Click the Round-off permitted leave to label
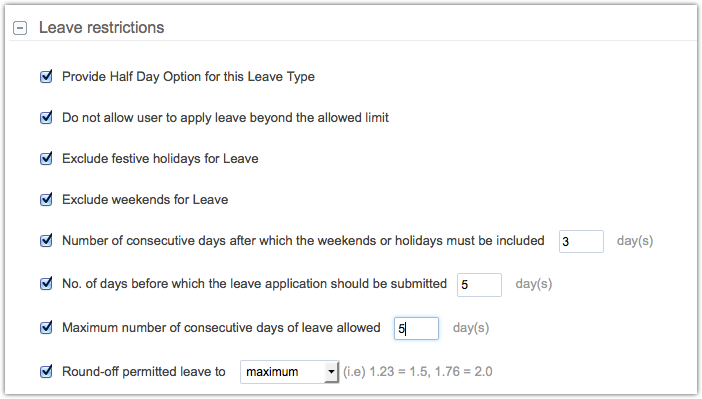 [144, 371]
